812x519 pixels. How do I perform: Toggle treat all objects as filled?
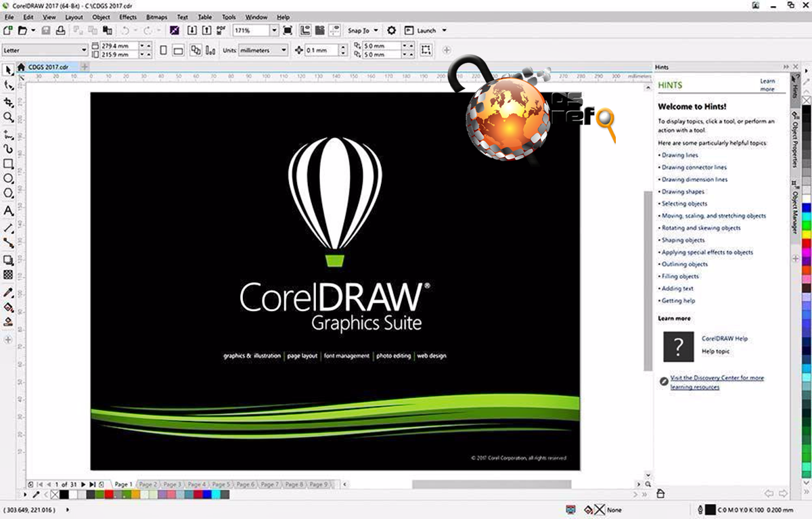426,50
